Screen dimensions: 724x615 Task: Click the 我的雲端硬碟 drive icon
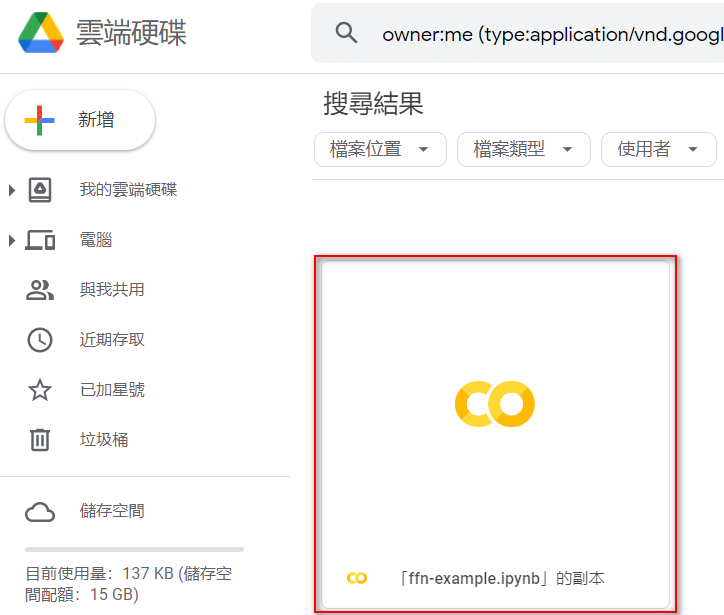(x=40, y=190)
